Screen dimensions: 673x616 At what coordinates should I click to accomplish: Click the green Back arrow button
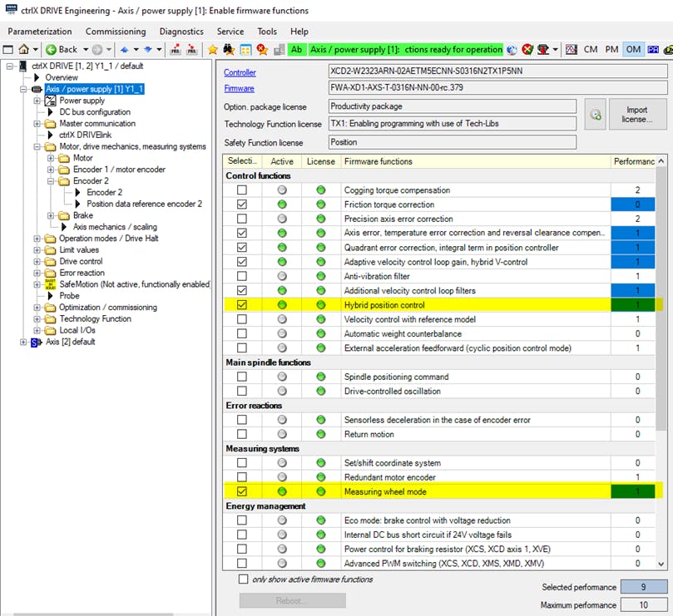[52, 50]
